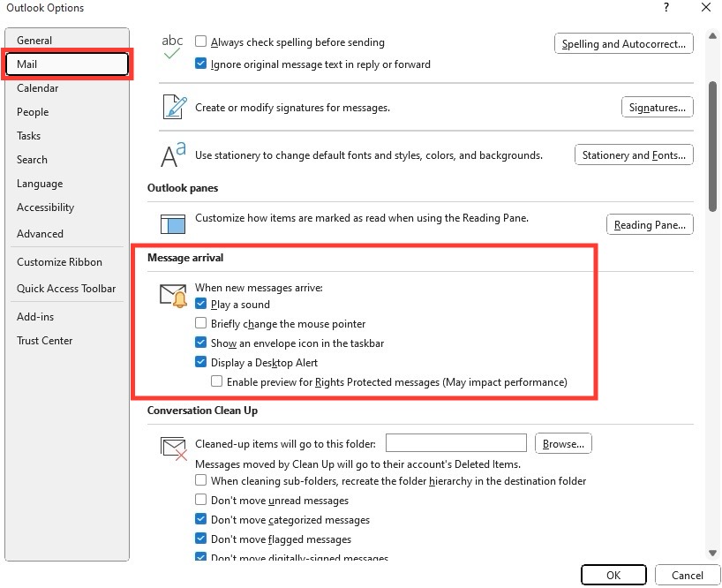Click the scroll up arrow
Image resolution: width=722 pixels, height=588 pixels.
pos(713,36)
